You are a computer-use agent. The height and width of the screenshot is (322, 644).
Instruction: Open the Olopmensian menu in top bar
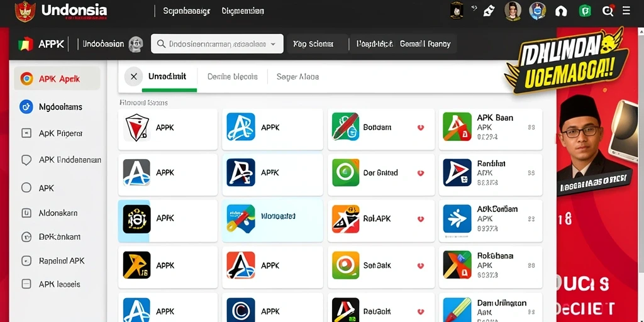pyautogui.click(x=243, y=11)
